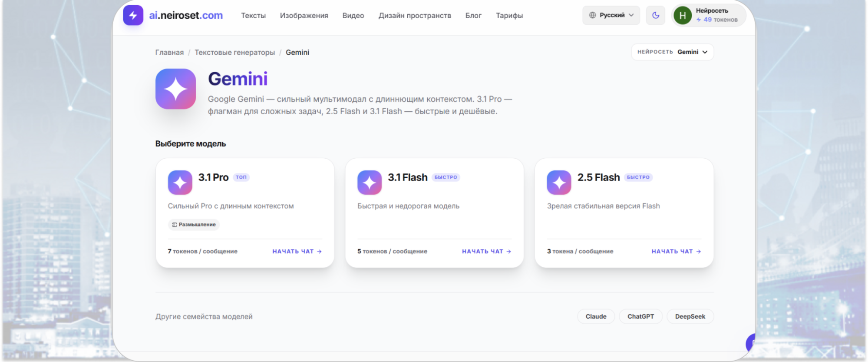Click the large Gemini logo icon
Screen dimensions: 868x362
[x=175, y=89]
